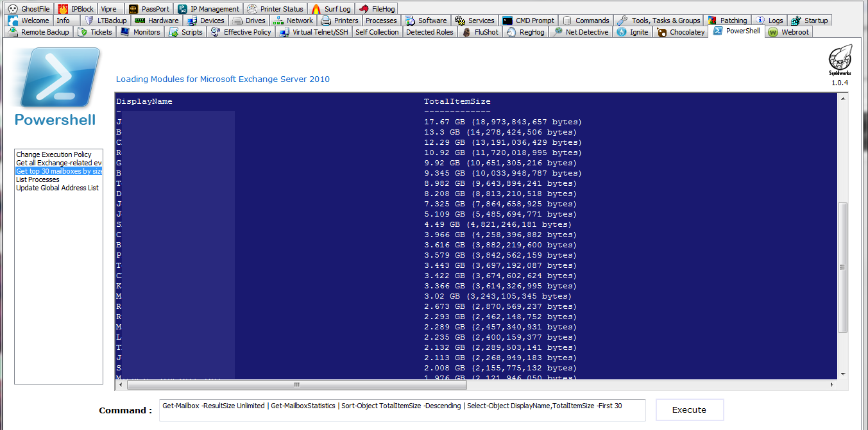This screenshot has width=868, height=430.
Task: Click the Tools, Tasks & Groups icon
Action: (622, 21)
